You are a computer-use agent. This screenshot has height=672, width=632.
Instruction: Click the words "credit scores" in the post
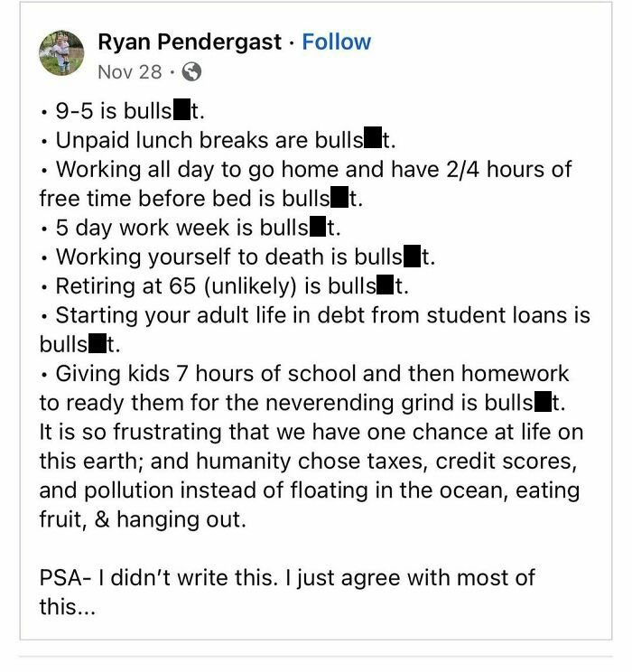(502, 461)
